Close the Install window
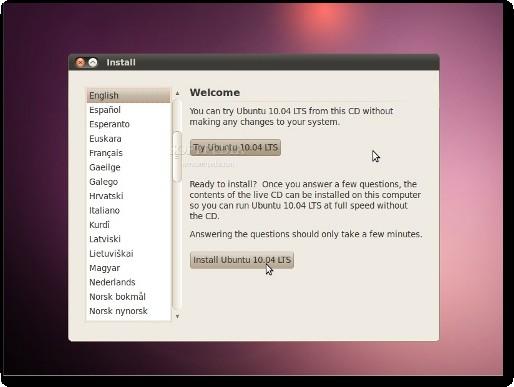The height and width of the screenshot is (387, 514). [x=80, y=62]
